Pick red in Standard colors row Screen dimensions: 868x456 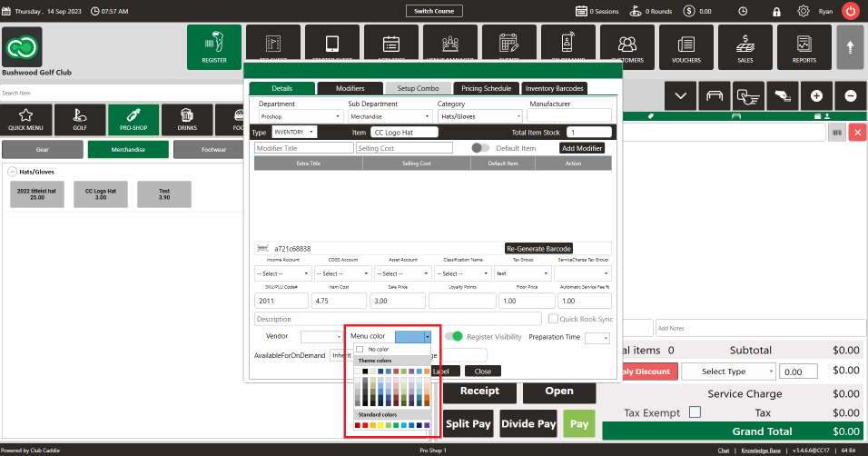click(365, 425)
